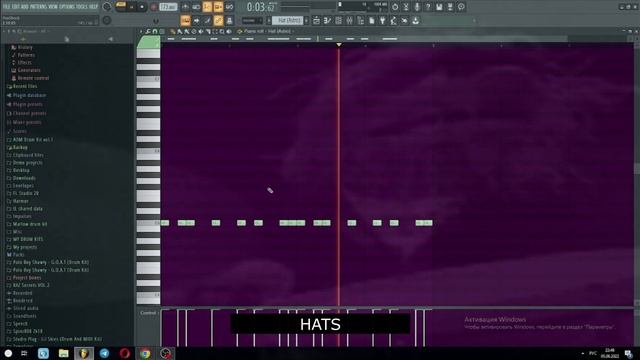Open the File menu
This screenshot has width=640, height=360.
(7, 7)
